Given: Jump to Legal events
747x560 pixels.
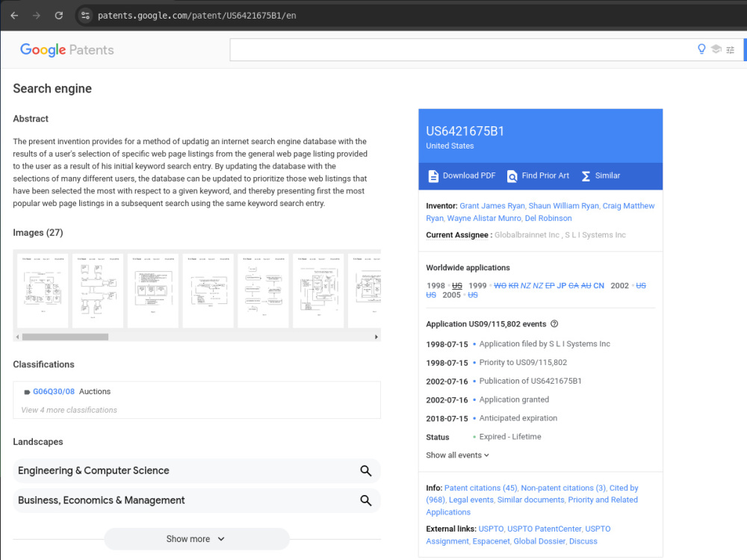Looking at the screenshot, I should click(471, 500).
